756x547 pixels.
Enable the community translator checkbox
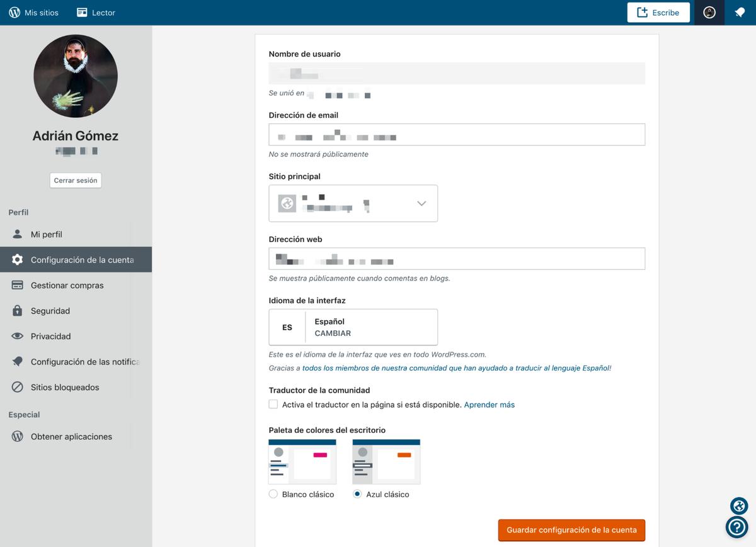point(273,405)
